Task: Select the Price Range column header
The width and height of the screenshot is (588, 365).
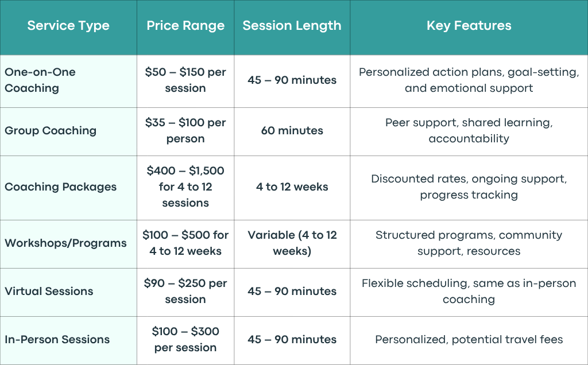Action: (185, 25)
